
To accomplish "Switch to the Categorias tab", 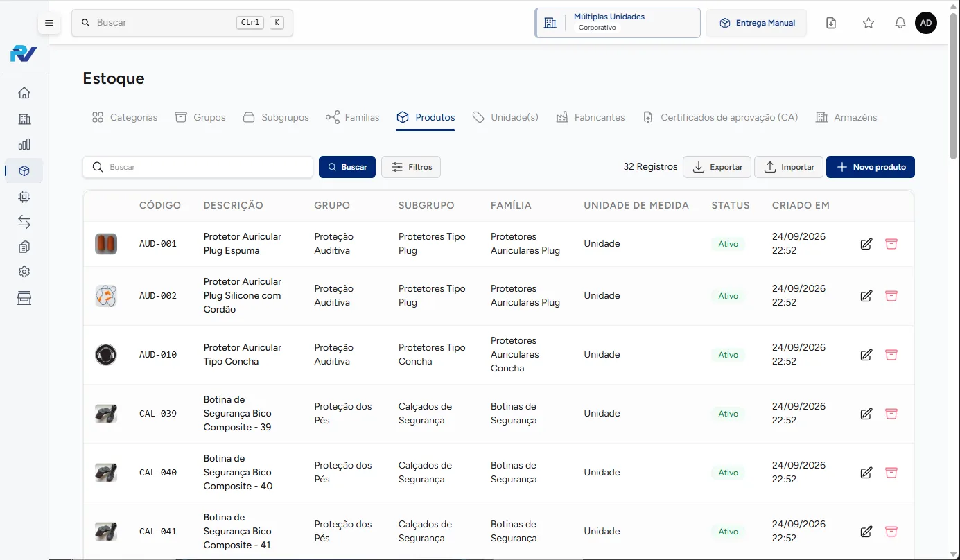I will pos(125,118).
